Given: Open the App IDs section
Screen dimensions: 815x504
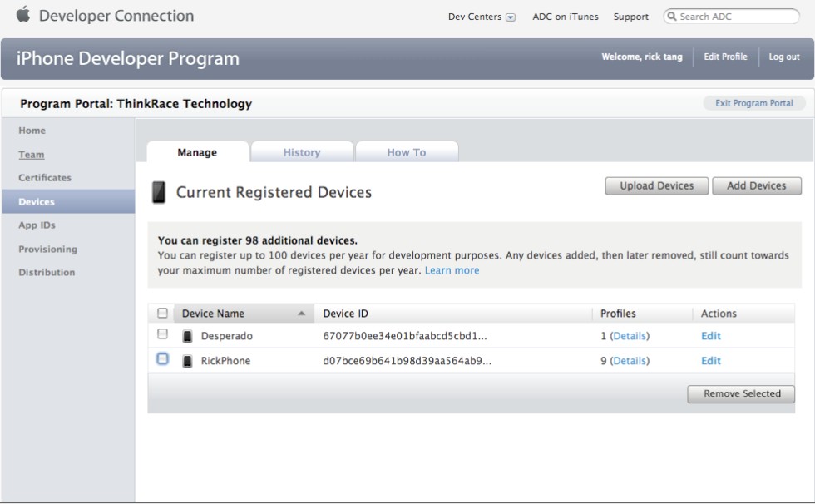Looking at the screenshot, I should pyautogui.click(x=37, y=225).
